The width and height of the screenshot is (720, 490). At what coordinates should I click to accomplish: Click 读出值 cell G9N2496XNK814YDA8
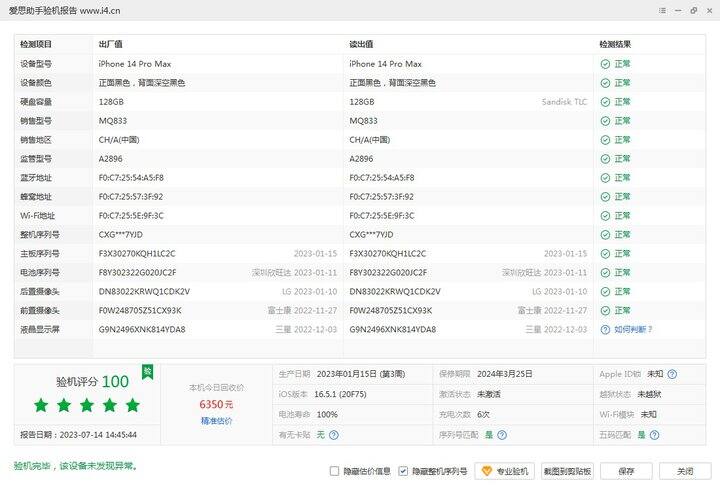(x=393, y=329)
